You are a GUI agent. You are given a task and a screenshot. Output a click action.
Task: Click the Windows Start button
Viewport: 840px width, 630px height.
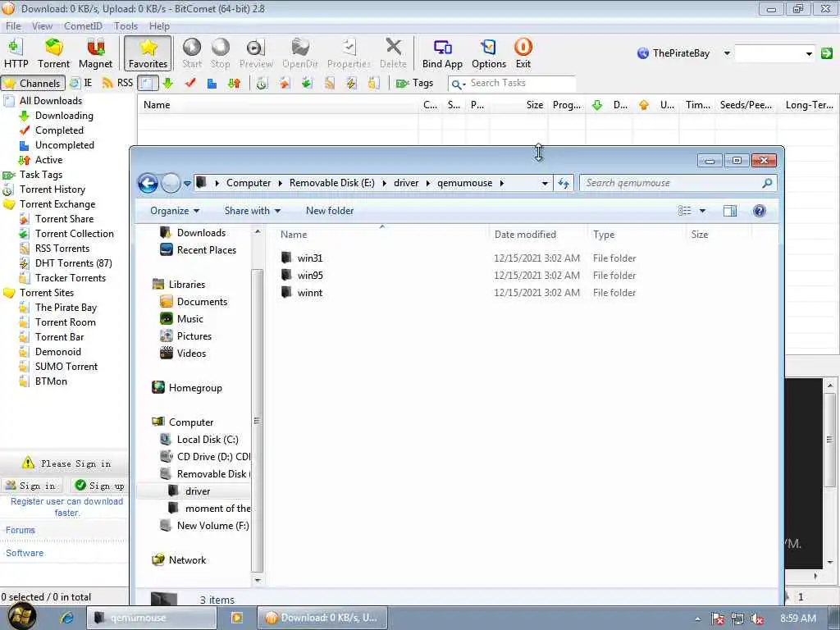21,617
